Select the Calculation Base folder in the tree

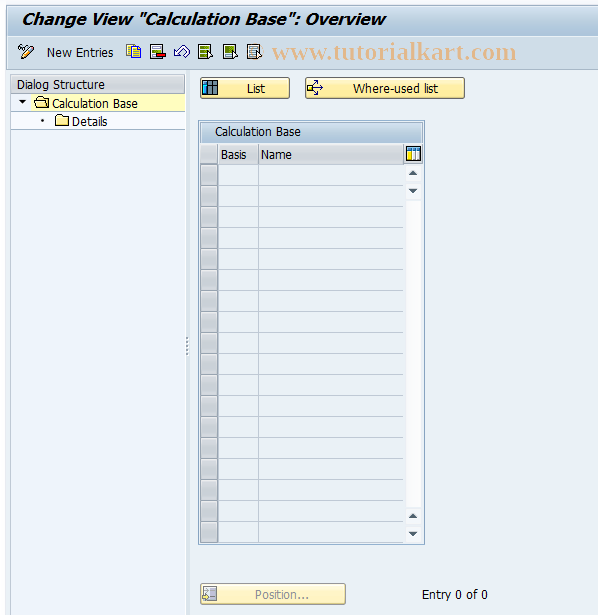click(95, 104)
